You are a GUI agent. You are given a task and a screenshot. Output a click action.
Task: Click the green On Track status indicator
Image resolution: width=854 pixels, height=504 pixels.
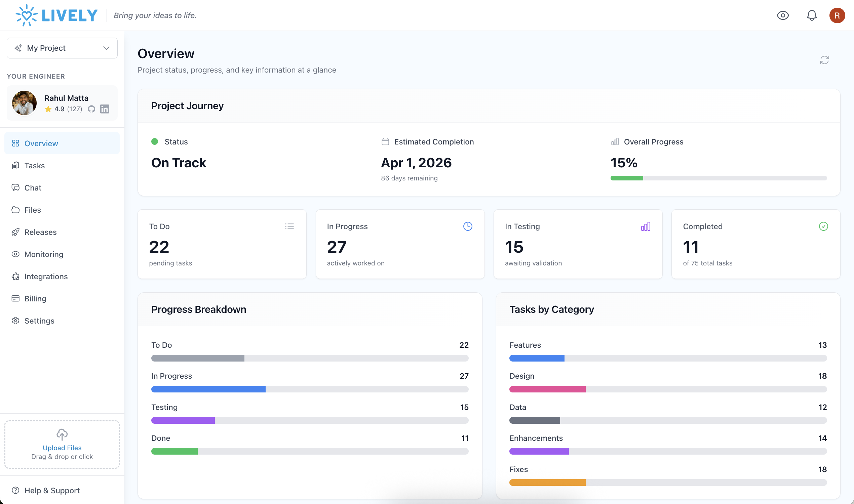[x=155, y=141]
